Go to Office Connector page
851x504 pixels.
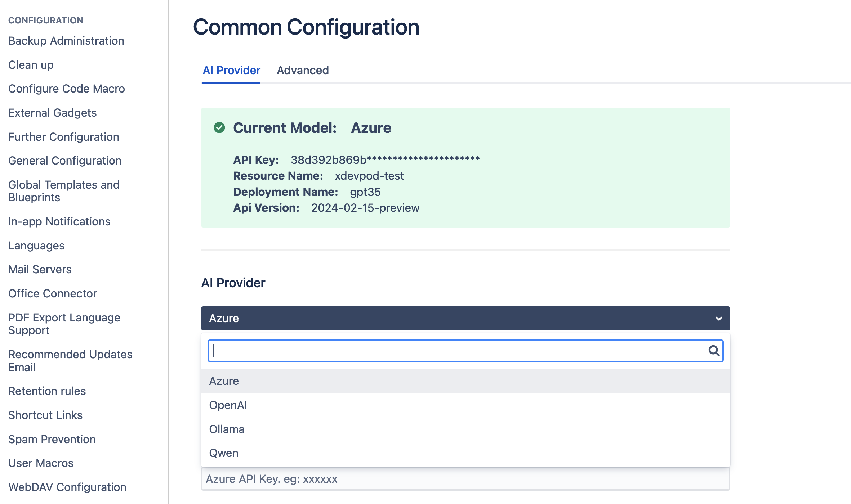53,293
